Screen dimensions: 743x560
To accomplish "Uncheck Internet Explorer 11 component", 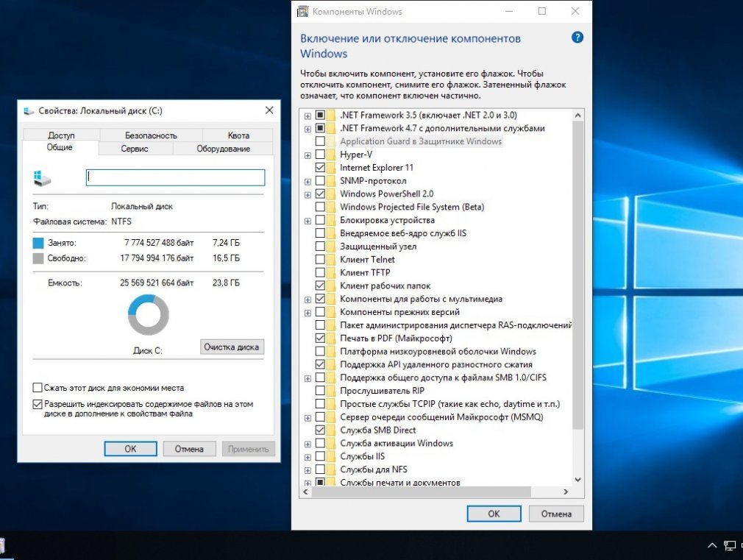I will (x=320, y=167).
